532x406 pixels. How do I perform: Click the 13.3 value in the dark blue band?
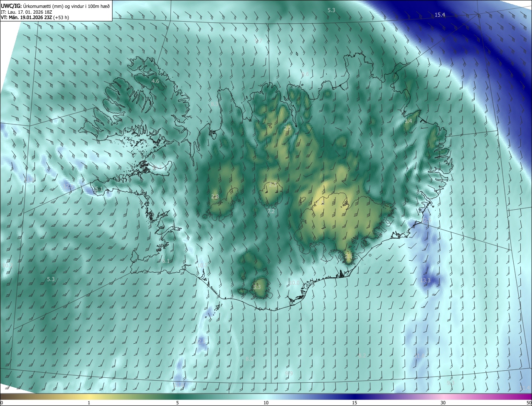tap(426, 281)
